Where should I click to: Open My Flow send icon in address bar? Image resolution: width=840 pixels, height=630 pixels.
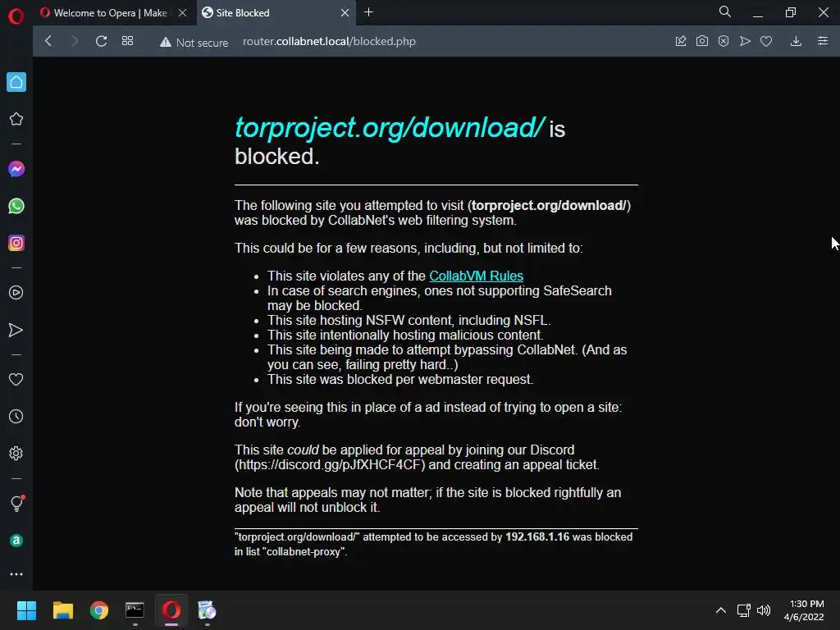[745, 41]
